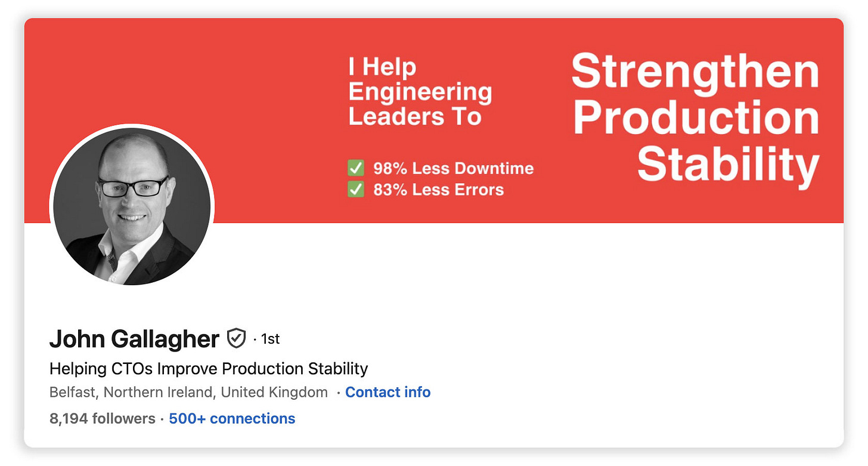View the 500+ connections link
Image resolution: width=868 pixels, height=466 pixels.
(x=232, y=418)
